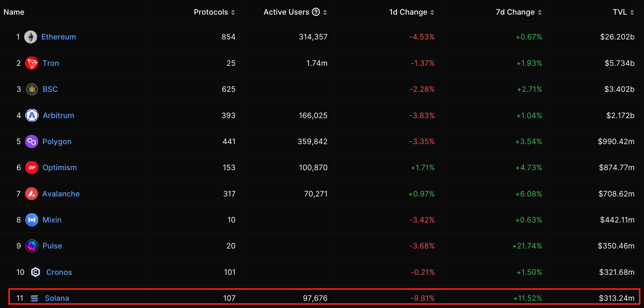Select Arbitrum active users 166,025
This screenshot has width=644, height=308.
(313, 115)
